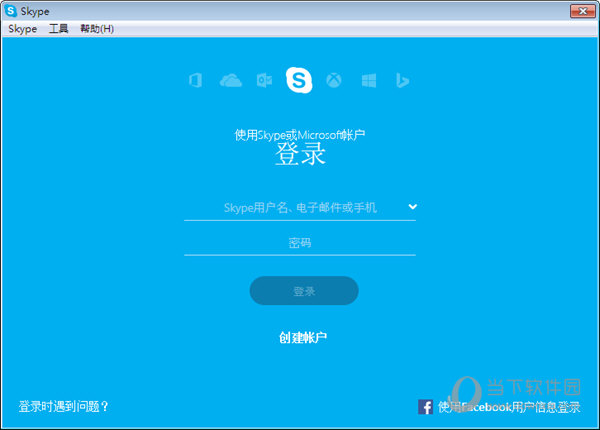The image size is (600, 430).
Task: Click the Xbox icon in the services row
Action: pyautogui.click(x=334, y=80)
